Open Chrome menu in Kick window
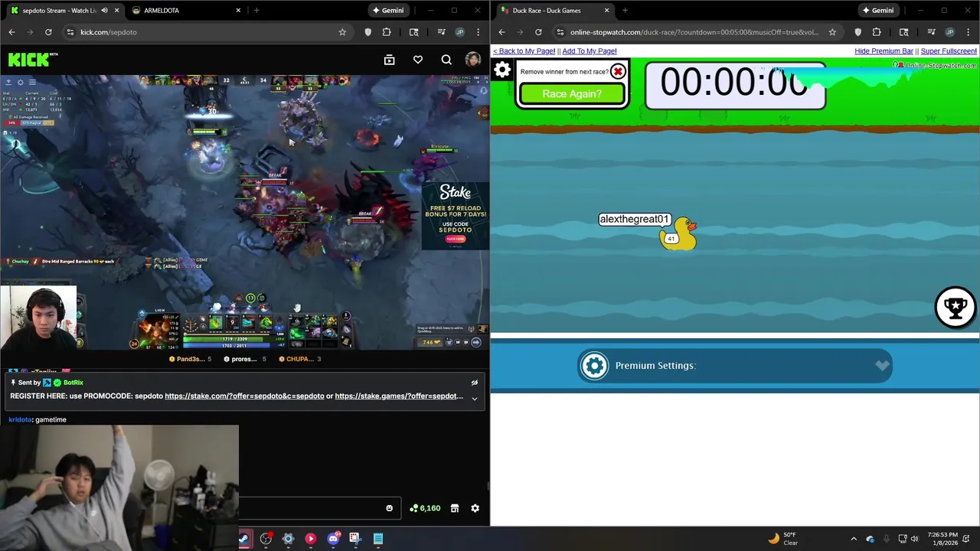The image size is (980, 551). coord(479,32)
